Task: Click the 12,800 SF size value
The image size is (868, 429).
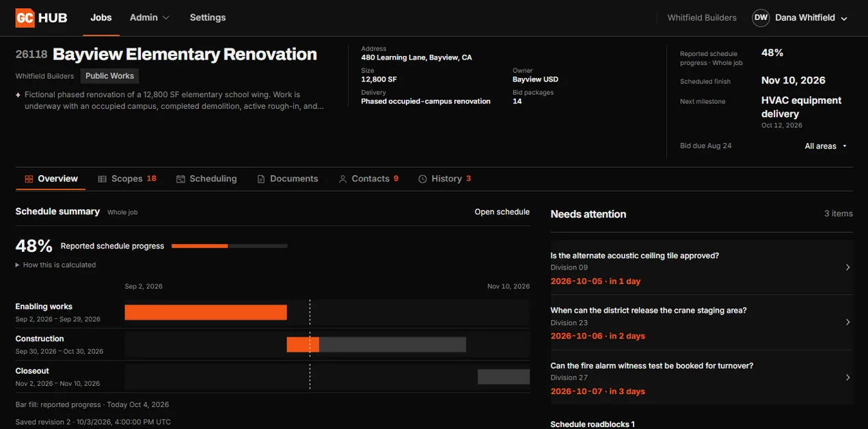Action: click(x=379, y=79)
